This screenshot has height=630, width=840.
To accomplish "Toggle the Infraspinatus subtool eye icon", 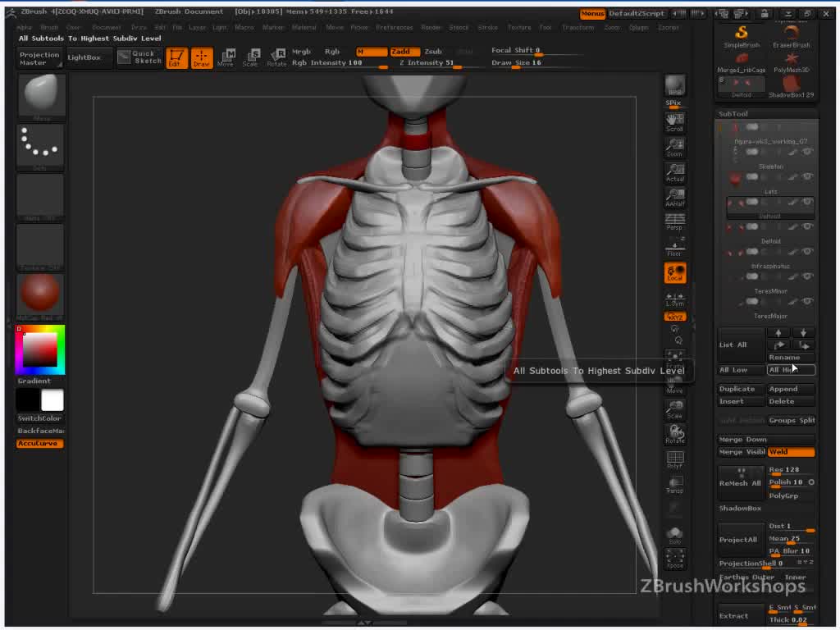I will (807, 251).
